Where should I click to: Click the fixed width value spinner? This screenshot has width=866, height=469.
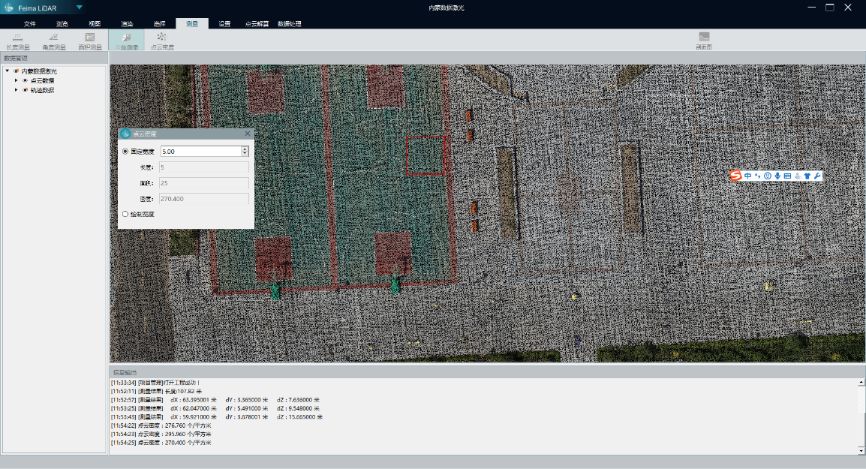pos(245,151)
